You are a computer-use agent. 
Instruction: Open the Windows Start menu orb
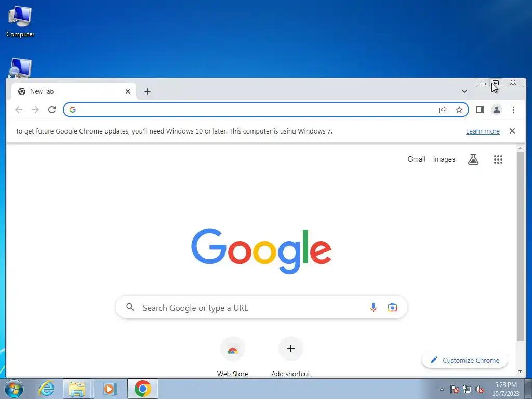coord(14,389)
